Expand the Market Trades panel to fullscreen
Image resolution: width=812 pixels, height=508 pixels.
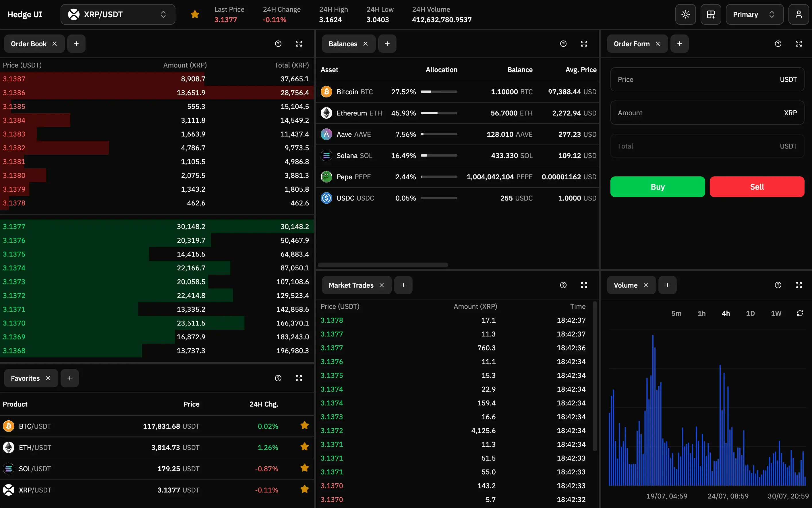(x=584, y=285)
